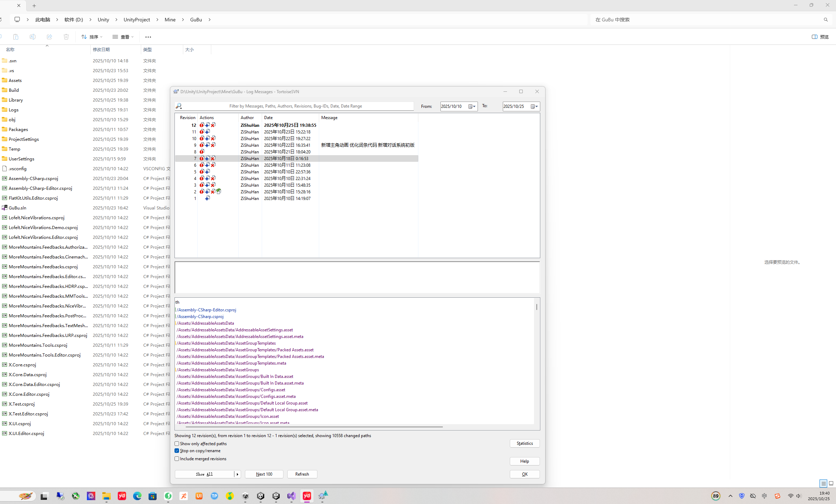Open Visual Studio from the taskbar
The image size is (836, 504).
pyautogui.click(x=291, y=496)
